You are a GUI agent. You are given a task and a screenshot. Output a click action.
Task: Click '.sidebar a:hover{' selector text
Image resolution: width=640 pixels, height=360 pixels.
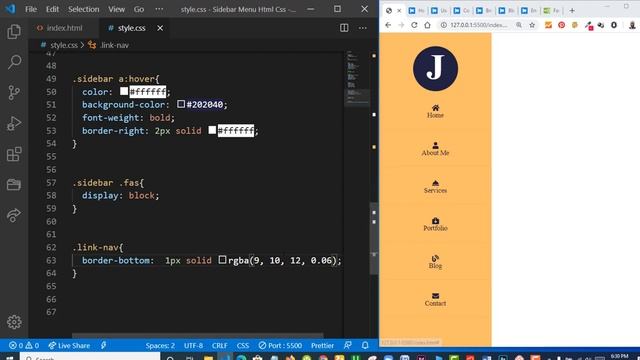[116, 79]
